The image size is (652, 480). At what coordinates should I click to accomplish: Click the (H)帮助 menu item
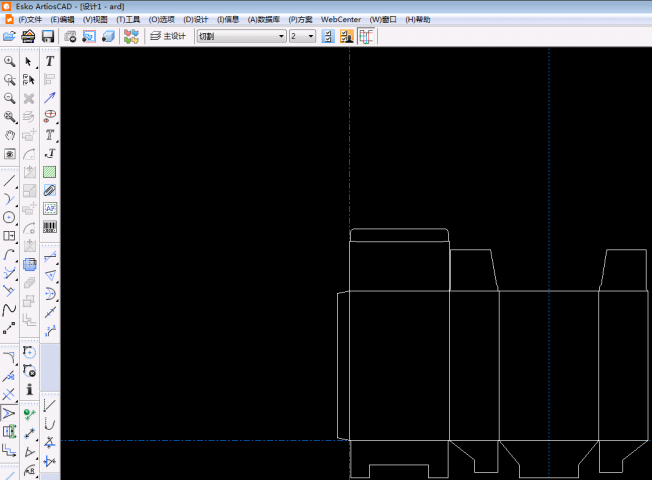pyautogui.click(x=417, y=20)
